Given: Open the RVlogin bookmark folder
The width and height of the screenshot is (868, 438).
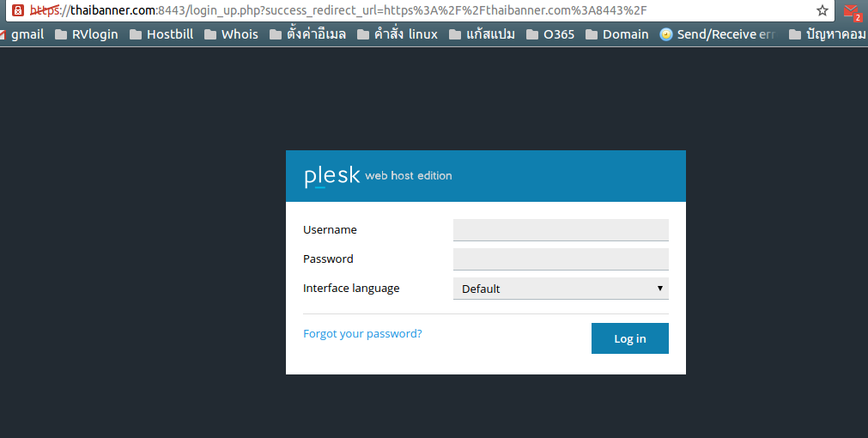Looking at the screenshot, I should (x=86, y=34).
